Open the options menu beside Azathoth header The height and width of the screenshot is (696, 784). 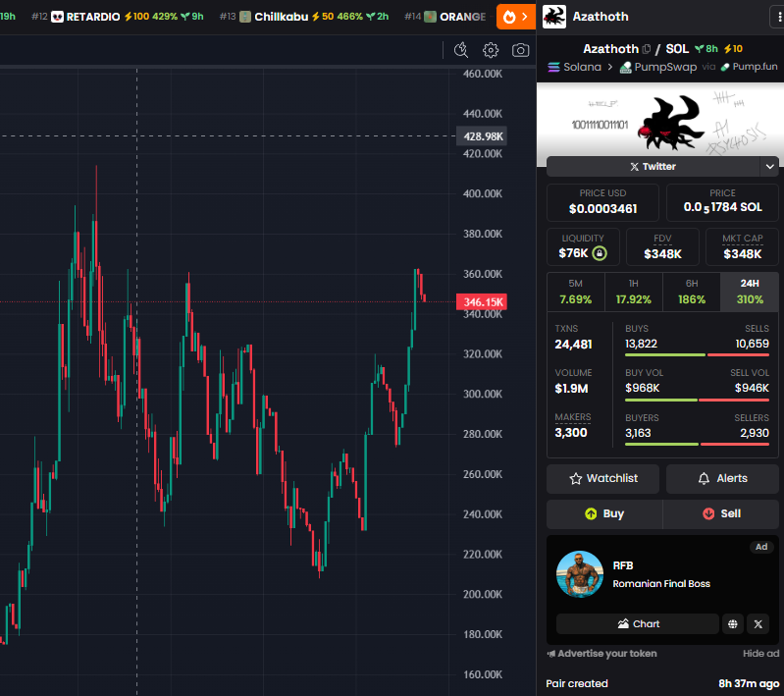[777, 17]
